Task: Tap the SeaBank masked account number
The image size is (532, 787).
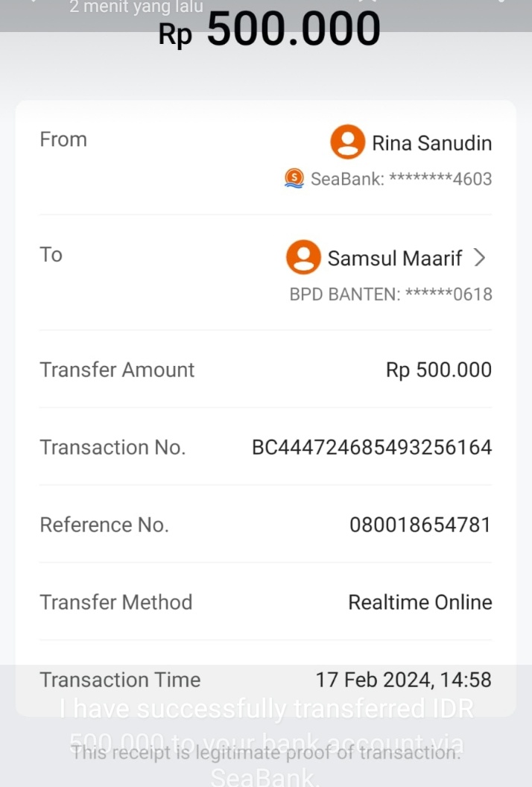Action: pyautogui.click(x=401, y=179)
